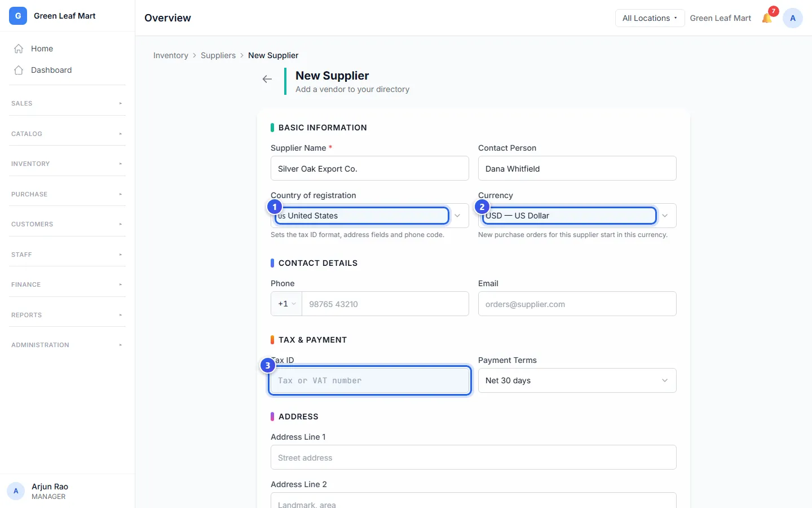The image size is (812, 508).
Task: Click the Address Line 1 field
Action: coord(474,457)
